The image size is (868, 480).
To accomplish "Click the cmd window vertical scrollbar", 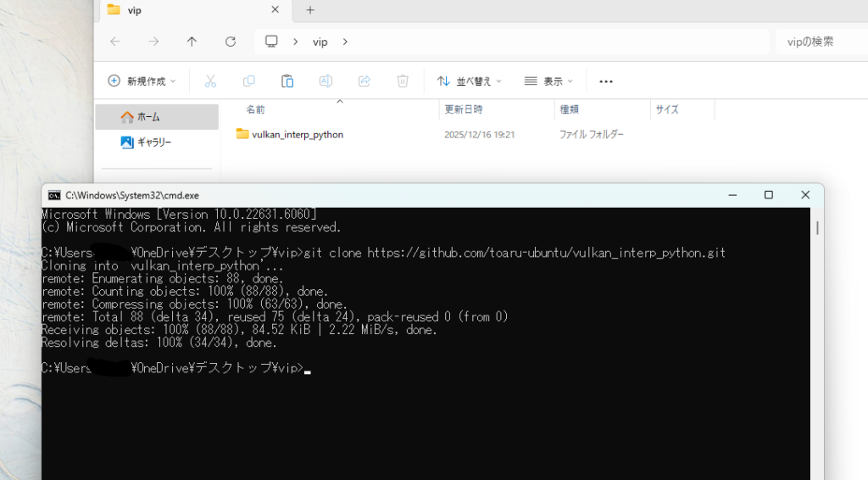I will (x=817, y=227).
